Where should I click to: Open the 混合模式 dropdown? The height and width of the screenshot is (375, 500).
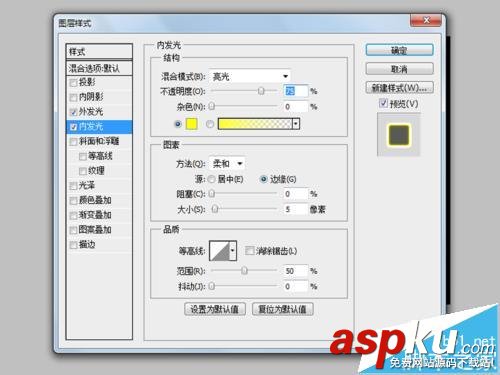coord(250,77)
